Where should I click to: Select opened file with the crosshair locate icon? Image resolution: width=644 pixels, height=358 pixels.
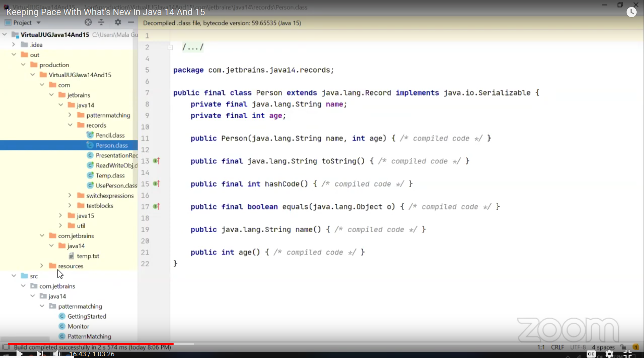(x=88, y=22)
